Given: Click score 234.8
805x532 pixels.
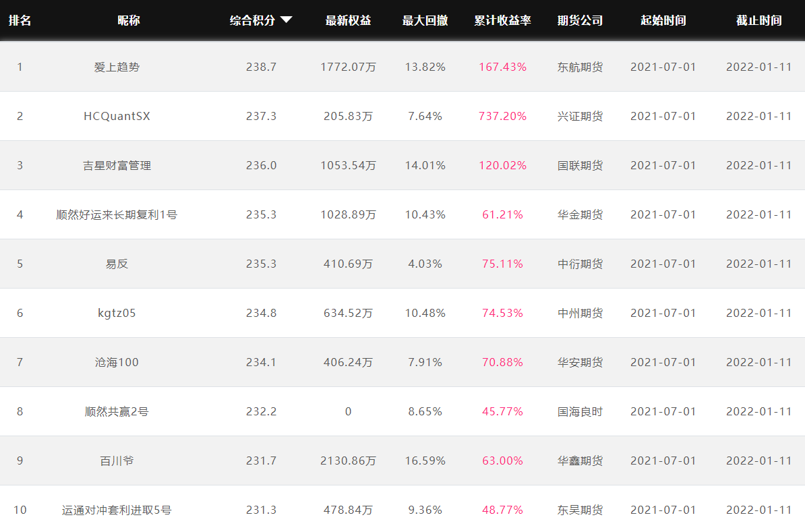Looking at the screenshot, I should click(x=262, y=314).
